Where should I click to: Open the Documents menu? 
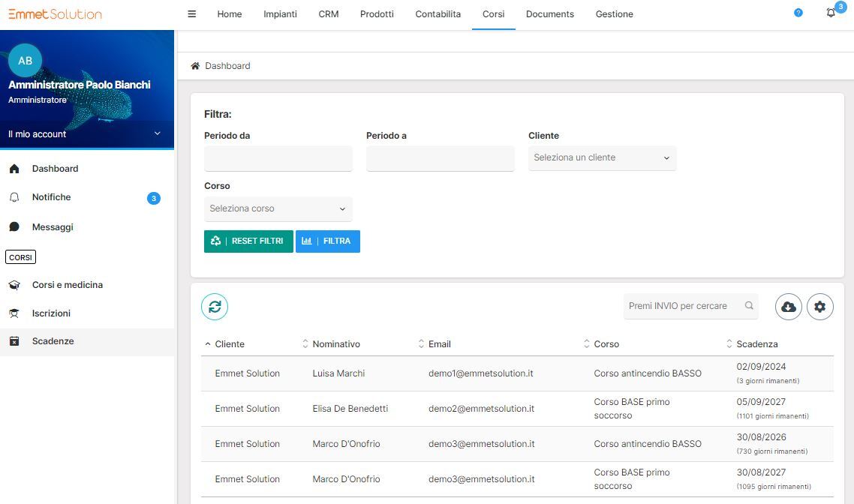(549, 14)
